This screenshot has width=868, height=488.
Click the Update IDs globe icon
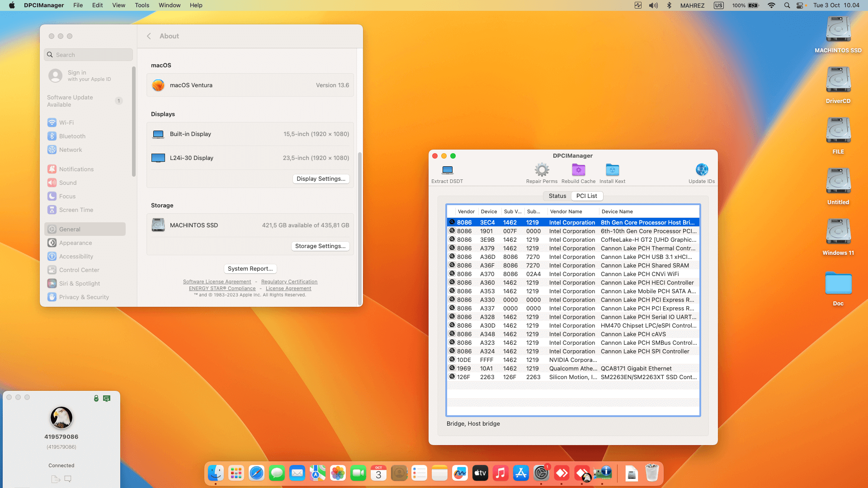pyautogui.click(x=702, y=170)
